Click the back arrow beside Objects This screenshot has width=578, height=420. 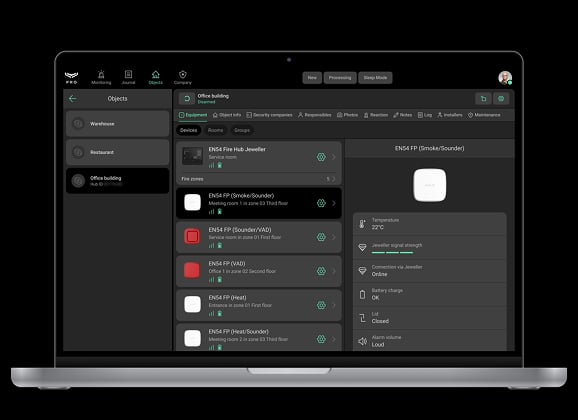click(x=73, y=99)
